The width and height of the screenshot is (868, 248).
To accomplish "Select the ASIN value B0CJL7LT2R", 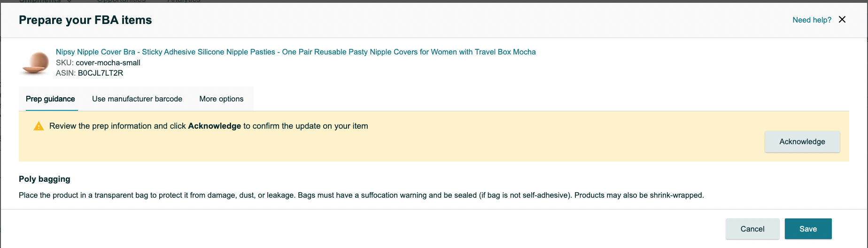I will (x=101, y=73).
